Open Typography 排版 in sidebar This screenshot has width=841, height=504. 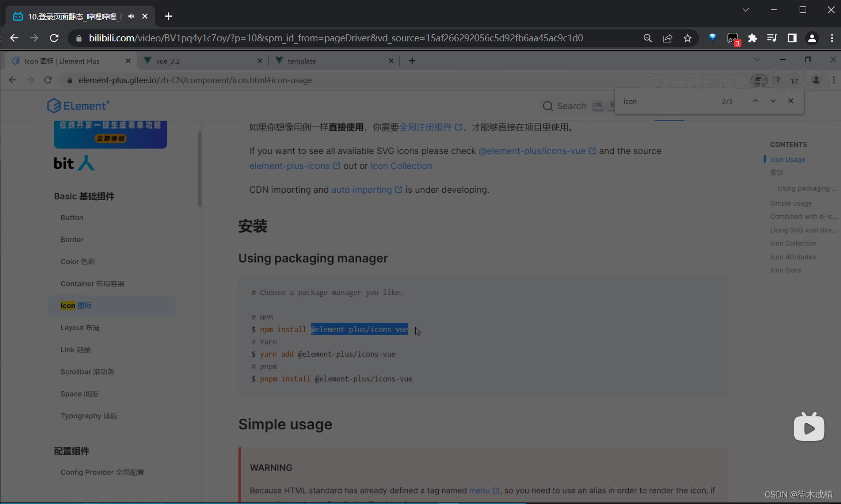(x=89, y=416)
